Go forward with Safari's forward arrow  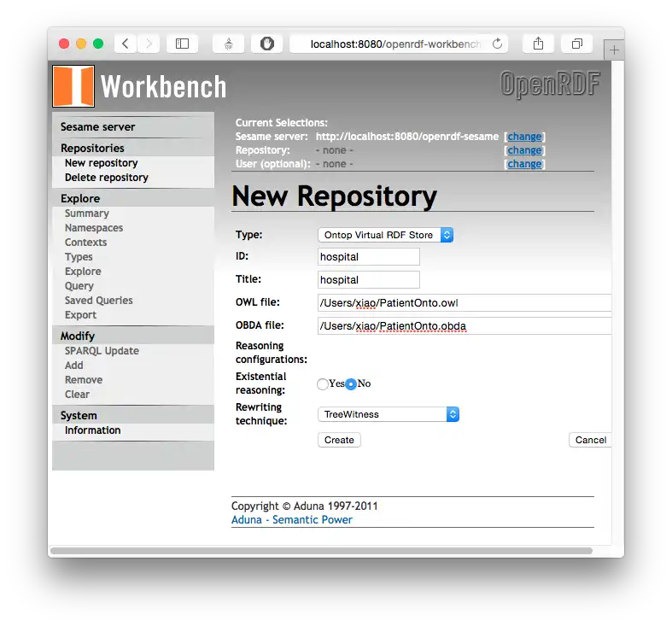[149, 44]
